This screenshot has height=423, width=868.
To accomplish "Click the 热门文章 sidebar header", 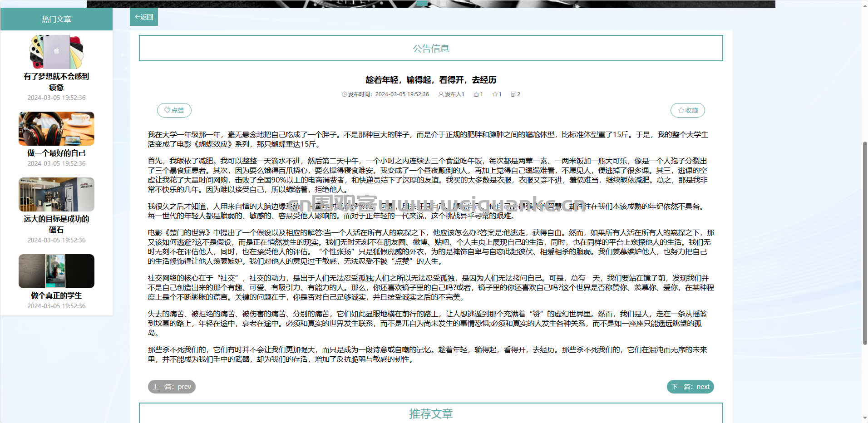I will pos(56,19).
